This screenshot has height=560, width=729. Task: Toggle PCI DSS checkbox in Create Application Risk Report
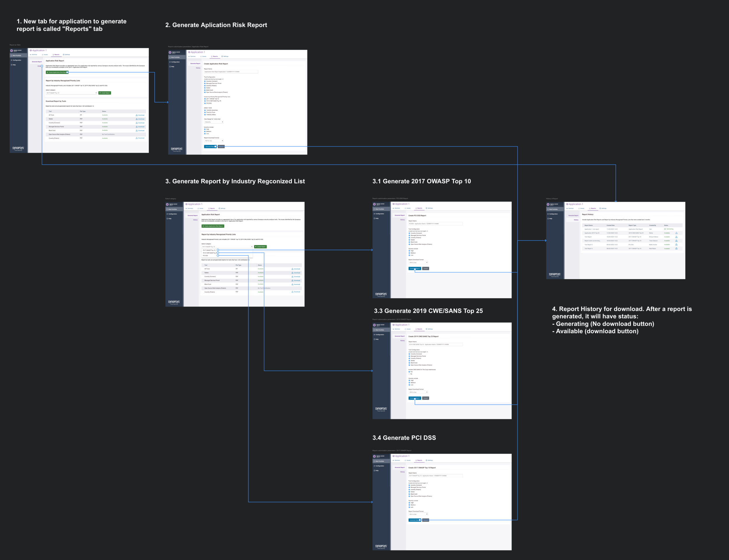(x=205, y=103)
